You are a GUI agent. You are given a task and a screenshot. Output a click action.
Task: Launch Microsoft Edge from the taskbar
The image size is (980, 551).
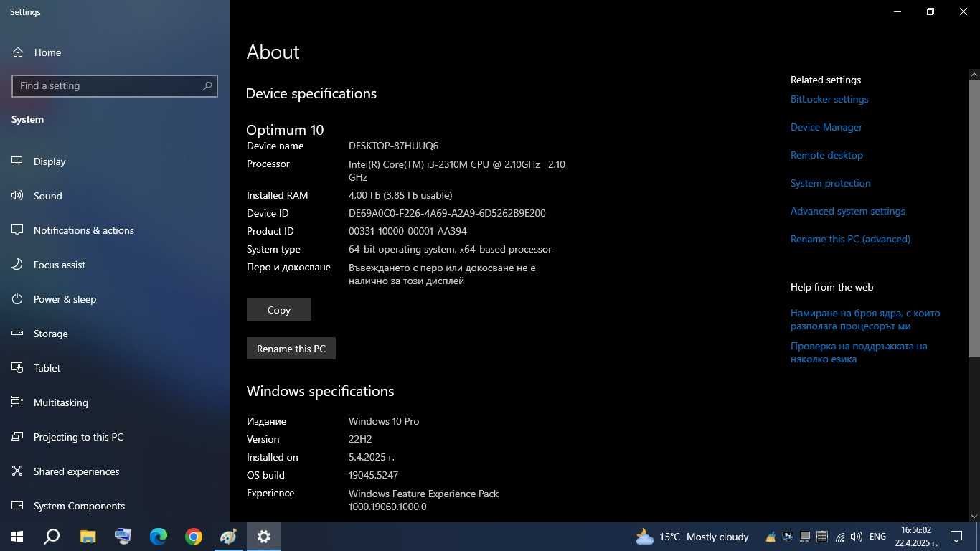click(158, 537)
